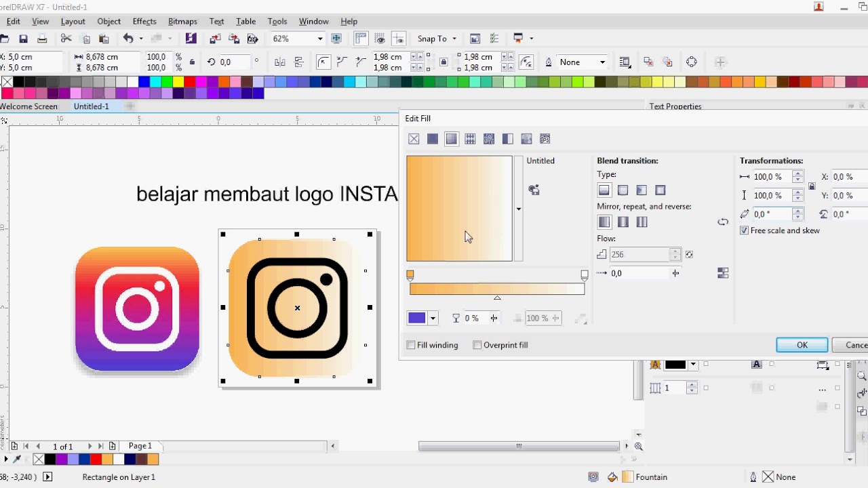Open node color dropdown arrow in Edit Fill

(433, 318)
